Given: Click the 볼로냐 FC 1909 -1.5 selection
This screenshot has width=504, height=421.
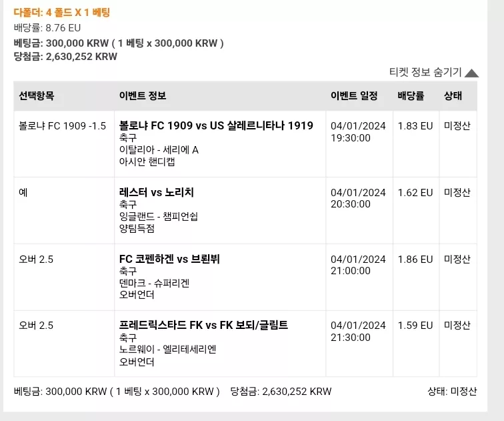Looking at the screenshot, I should pos(63,125).
